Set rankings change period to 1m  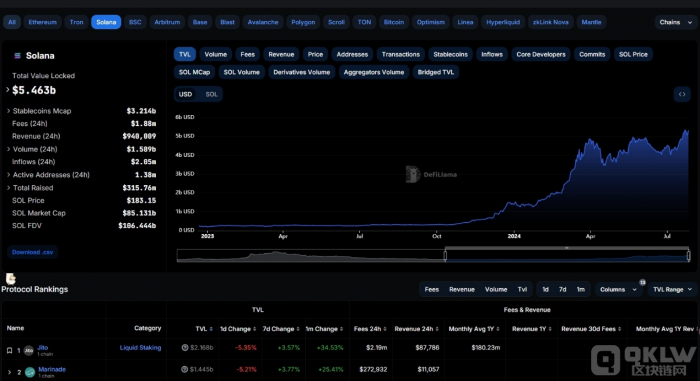click(x=580, y=289)
